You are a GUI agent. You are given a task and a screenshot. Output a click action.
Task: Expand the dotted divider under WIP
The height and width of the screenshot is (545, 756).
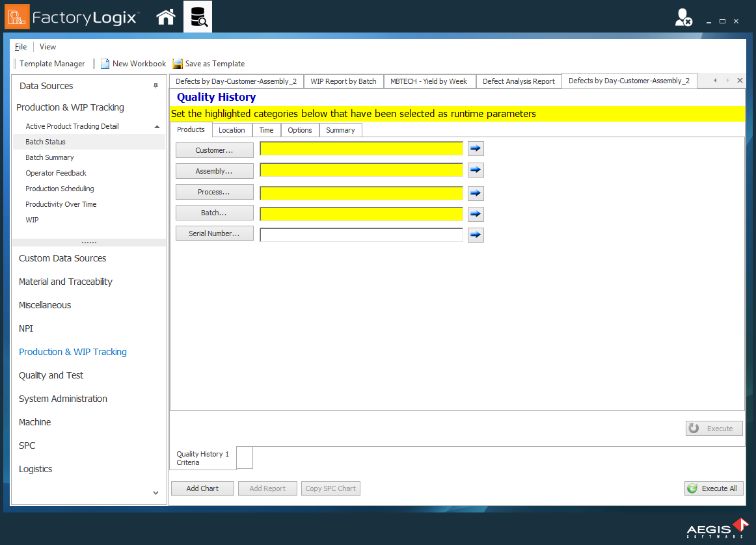pyautogui.click(x=89, y=241)
